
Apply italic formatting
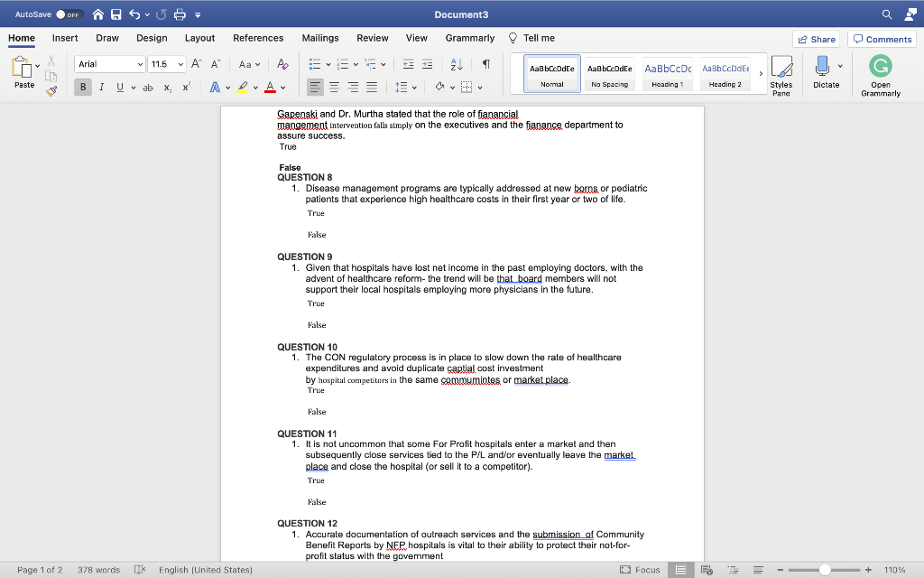pyautogui.click(x=99, y=86)
